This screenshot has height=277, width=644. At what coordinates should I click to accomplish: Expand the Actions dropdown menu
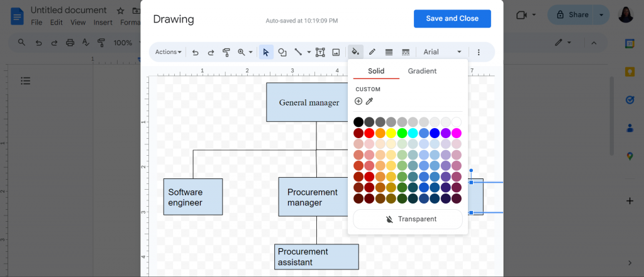pyautogui.click(x=169, y=52)
